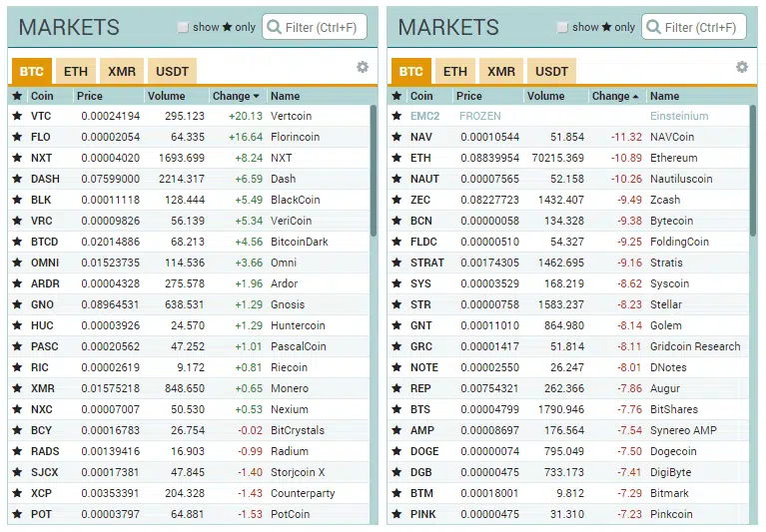The height and width of the screenshot is (532, 766).
Task: Enable show star only in left panel
Action: (183, 27)
